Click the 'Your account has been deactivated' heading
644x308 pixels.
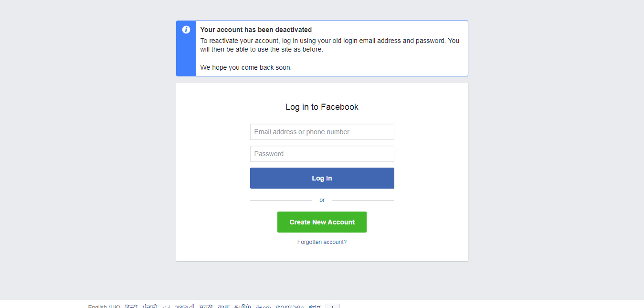point(256,30)
